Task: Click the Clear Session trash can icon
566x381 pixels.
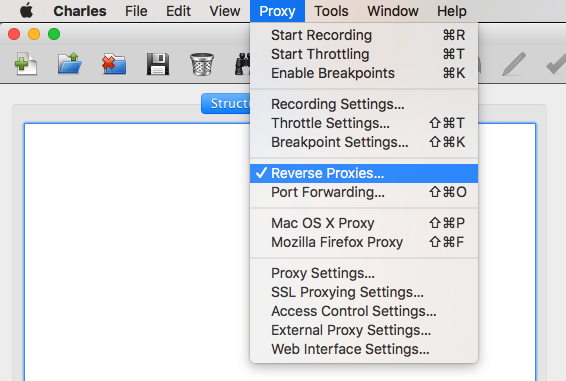Action: tap(202, 64)
